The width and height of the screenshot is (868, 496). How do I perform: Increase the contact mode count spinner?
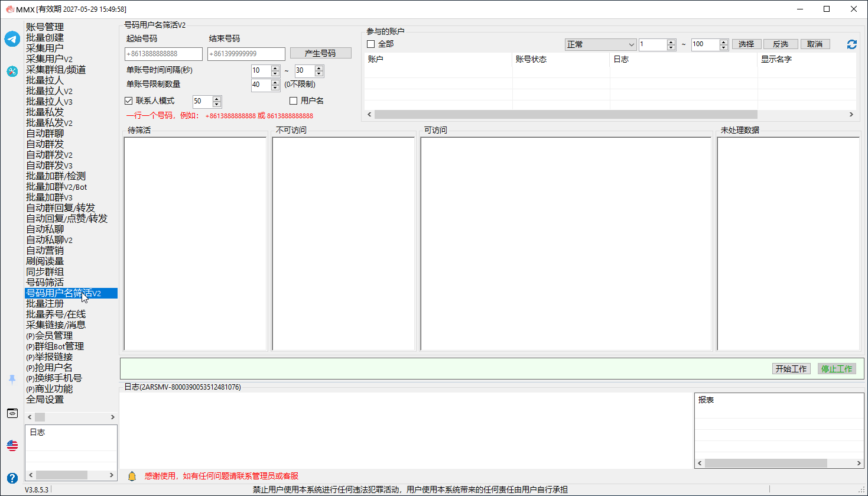[217, 99]
